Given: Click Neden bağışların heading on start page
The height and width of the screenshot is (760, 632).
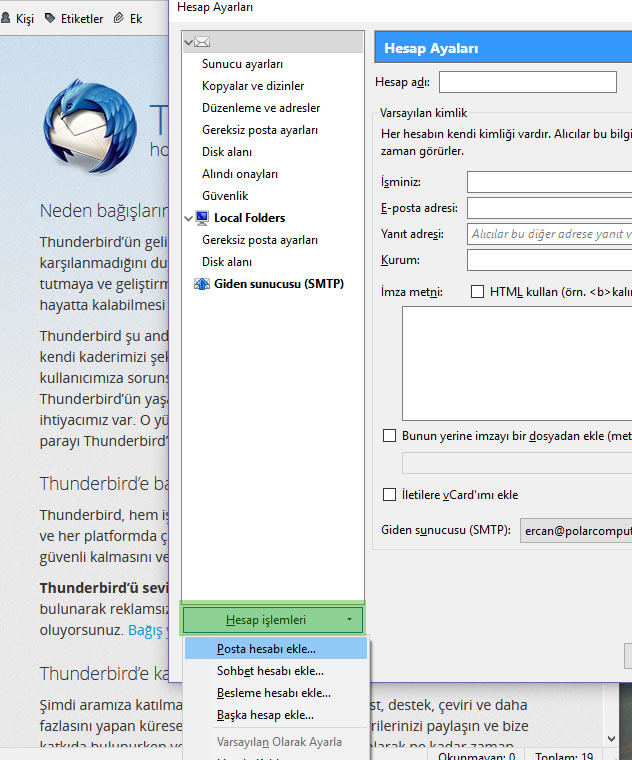Looking at the screenshot, I should [104, 211].
